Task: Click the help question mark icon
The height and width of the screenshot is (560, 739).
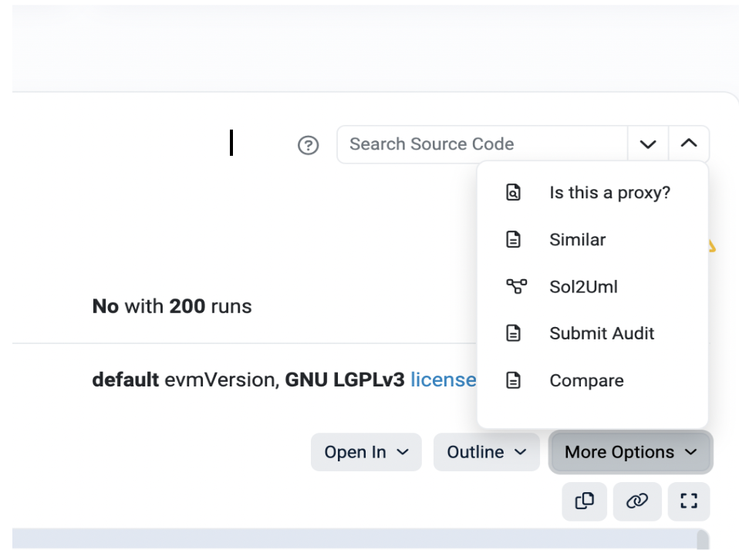Action: pyautogui.click(x=309, y=145)
